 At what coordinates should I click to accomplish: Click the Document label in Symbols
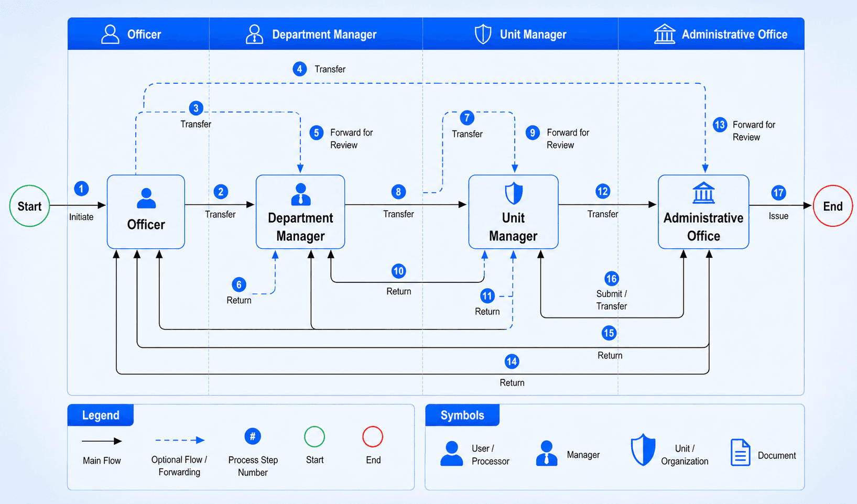pyautogui.click(x=776, y=456)
